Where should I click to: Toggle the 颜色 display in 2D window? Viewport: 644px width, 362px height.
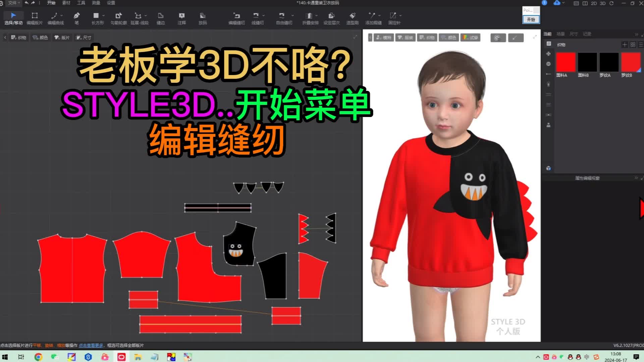click(x=40, y=38)
